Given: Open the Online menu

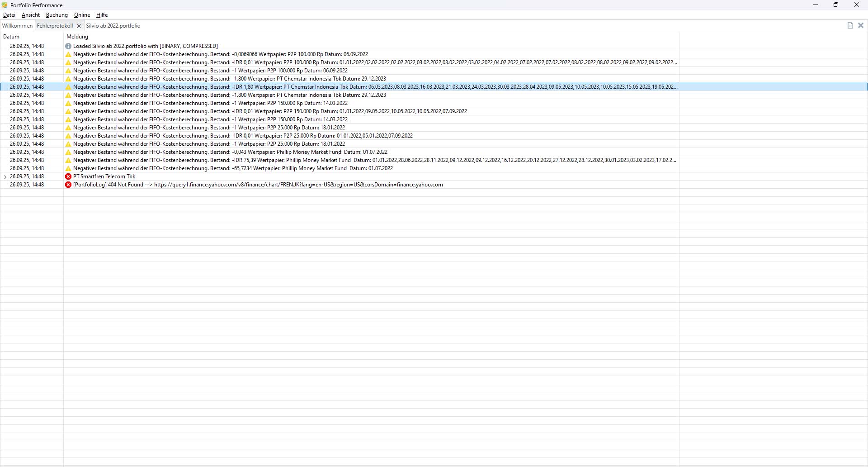Looking at the screenshot, I should (x=82, y=15).
